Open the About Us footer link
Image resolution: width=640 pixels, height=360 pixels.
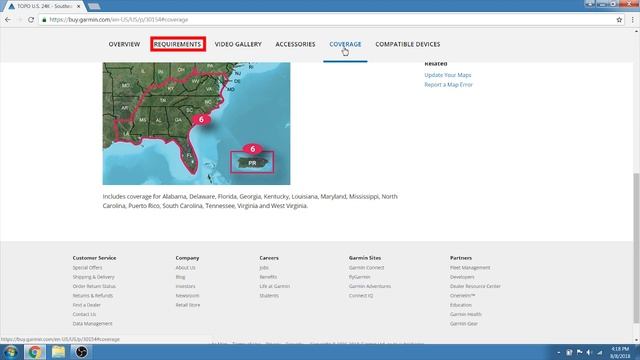pyautogui.click(x=185, y=268)
